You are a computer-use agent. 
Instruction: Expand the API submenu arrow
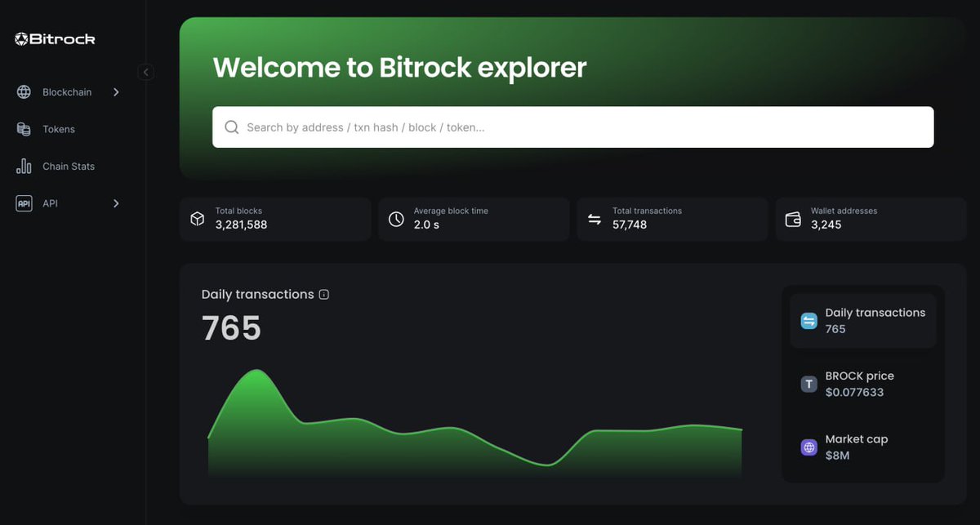tap(116, 203)
